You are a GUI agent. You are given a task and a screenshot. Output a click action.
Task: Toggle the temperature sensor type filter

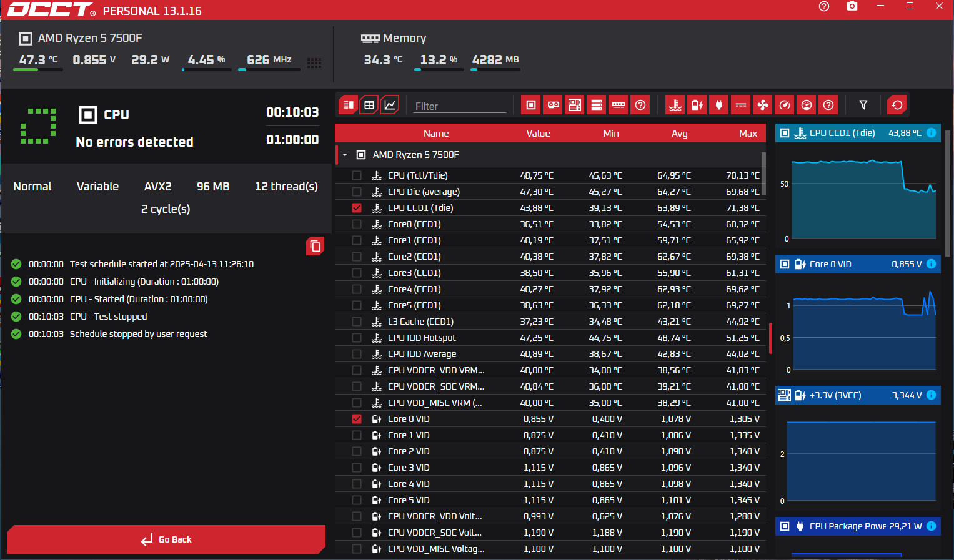click(x=675, y=105)
